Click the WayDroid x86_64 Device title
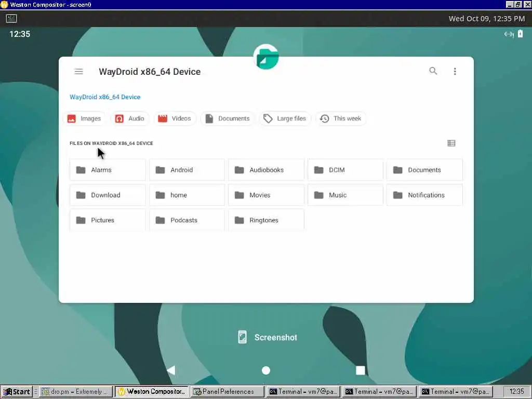 point(150,72)
